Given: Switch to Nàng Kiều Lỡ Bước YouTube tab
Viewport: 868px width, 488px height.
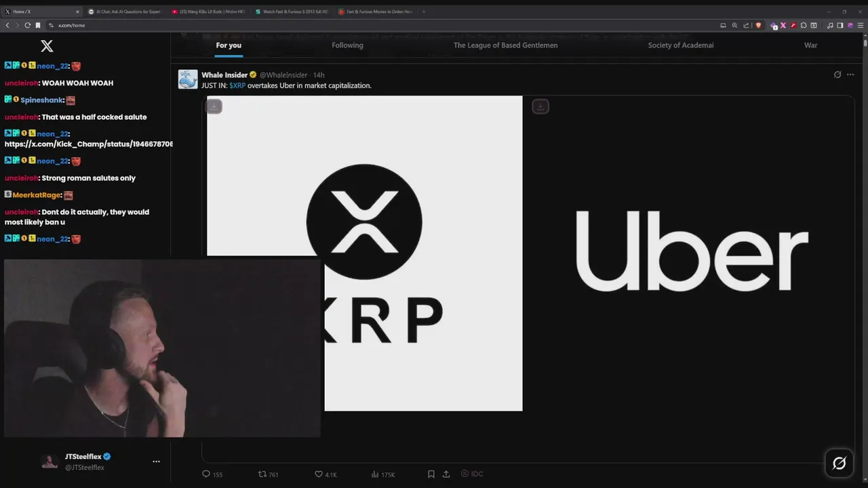Looking at the screenshot, I should point(208,12).
